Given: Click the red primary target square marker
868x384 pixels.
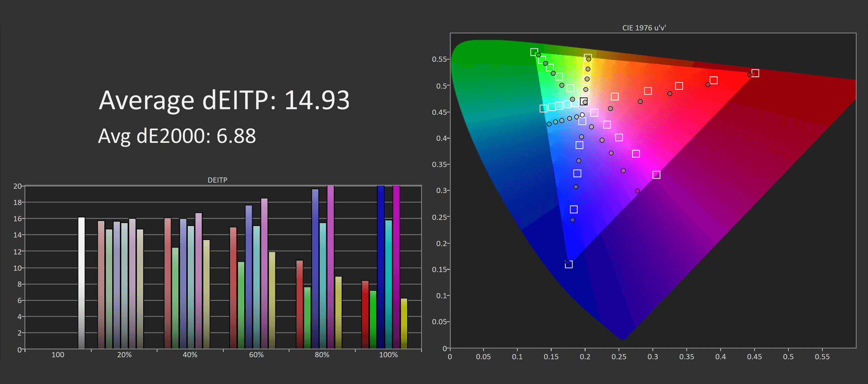Looking at the screenshot, I should coord(755,73).
